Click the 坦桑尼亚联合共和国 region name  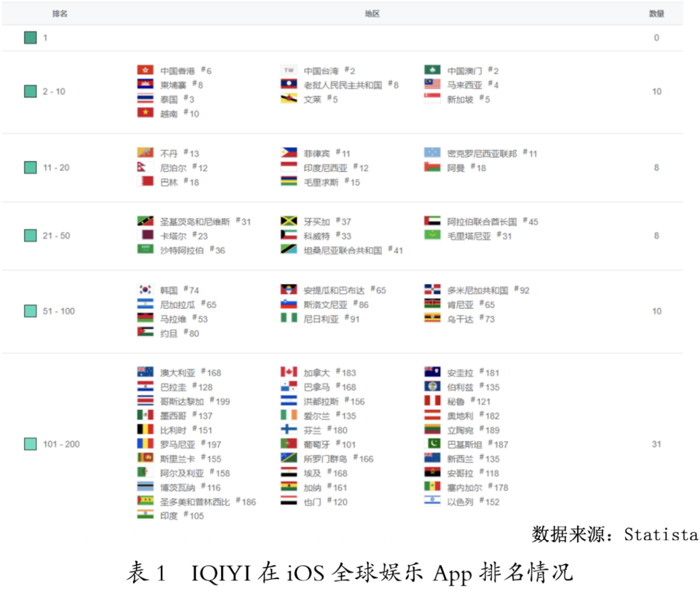click(x=343, y=250)
